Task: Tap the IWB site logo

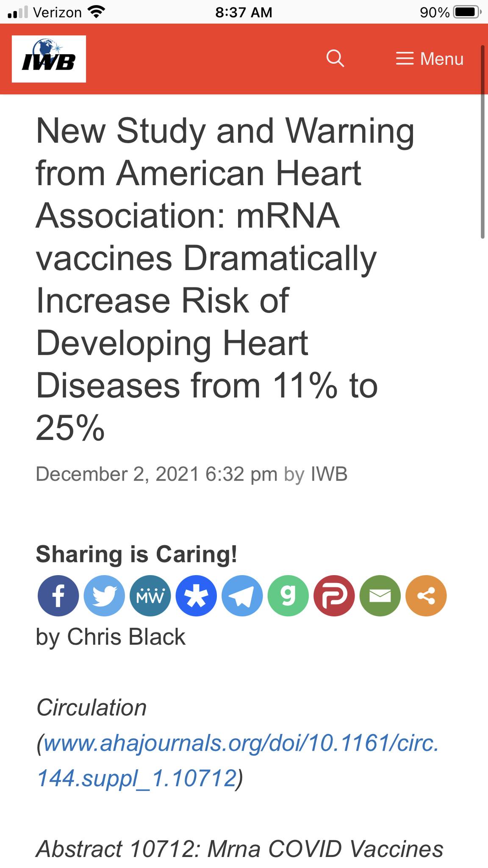Action: coord(49,59)
